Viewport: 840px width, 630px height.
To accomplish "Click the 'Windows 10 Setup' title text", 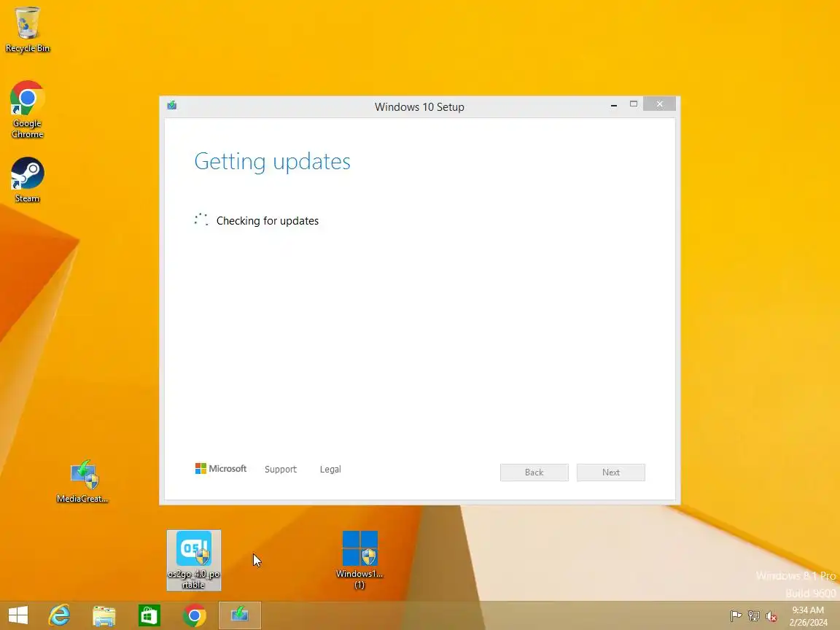I will pyautogui.click(x=419, y=106).
